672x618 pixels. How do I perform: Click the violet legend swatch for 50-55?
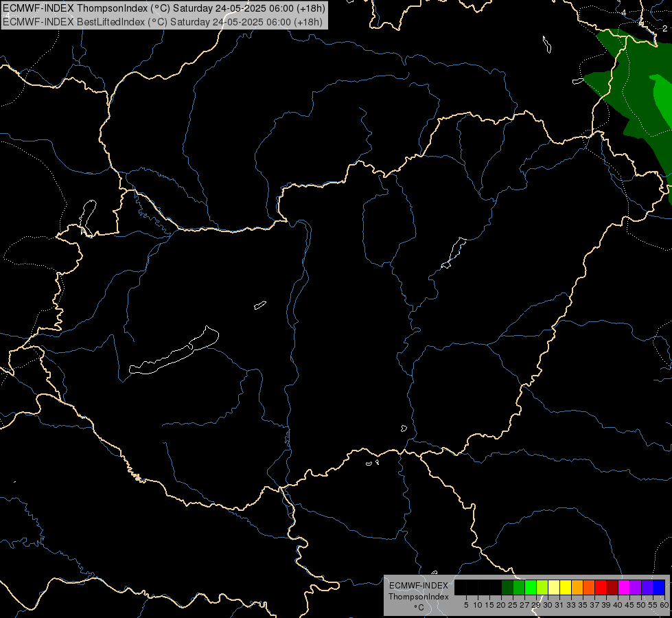click(647, 587)
